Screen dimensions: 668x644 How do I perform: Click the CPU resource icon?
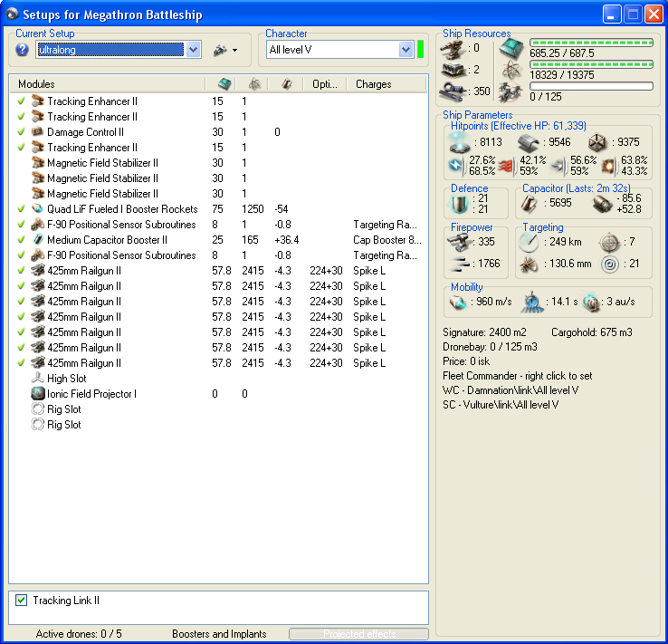[x=511, y=47]
